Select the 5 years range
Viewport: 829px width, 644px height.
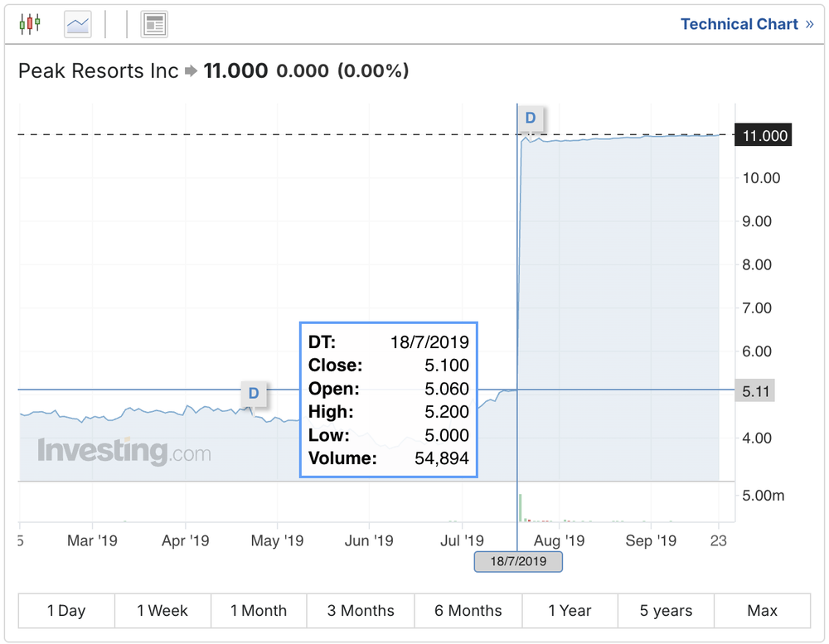pos(666,611)
